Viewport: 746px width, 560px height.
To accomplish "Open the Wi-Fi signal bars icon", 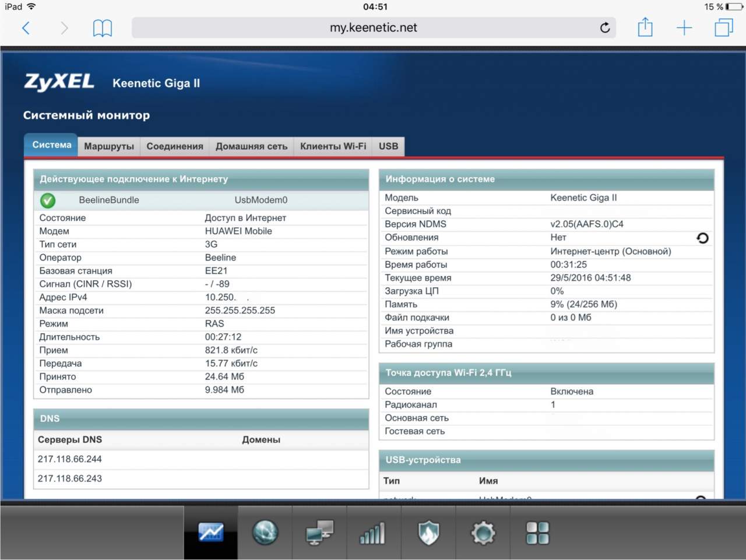I will tap(373, 533).
